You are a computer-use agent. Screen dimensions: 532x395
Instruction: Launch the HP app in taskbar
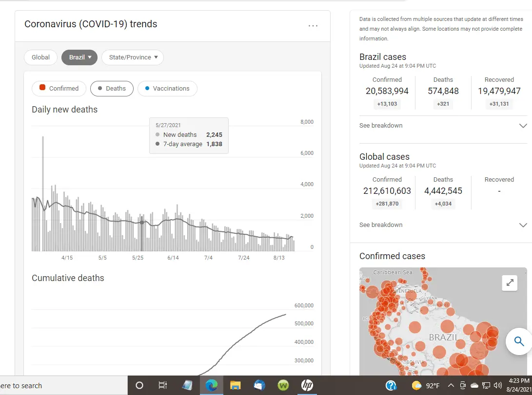pyautogui.click(x=307, y=385)
